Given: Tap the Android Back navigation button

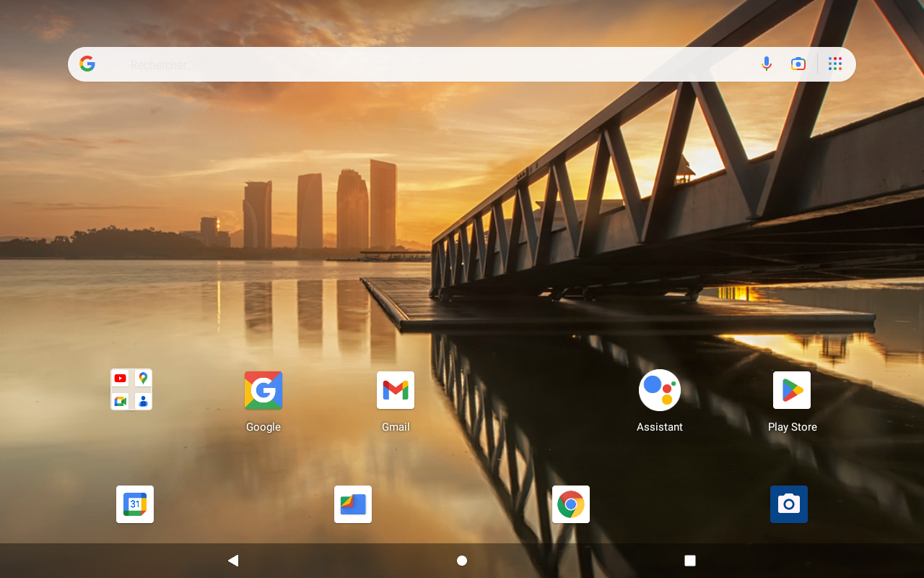Looking at the screenshot, I should 233,561.
